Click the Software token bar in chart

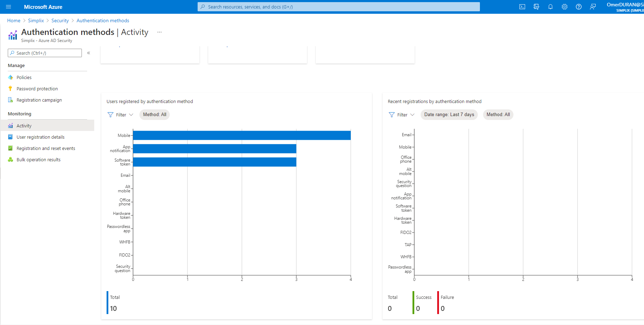click(x=215, y=162)
